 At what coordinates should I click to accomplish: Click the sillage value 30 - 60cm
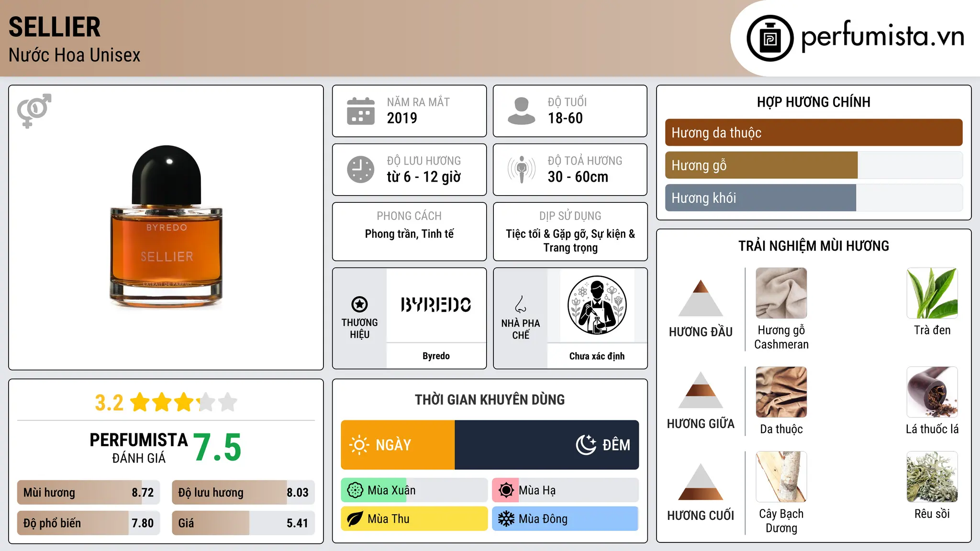click(x=578, y=177)
